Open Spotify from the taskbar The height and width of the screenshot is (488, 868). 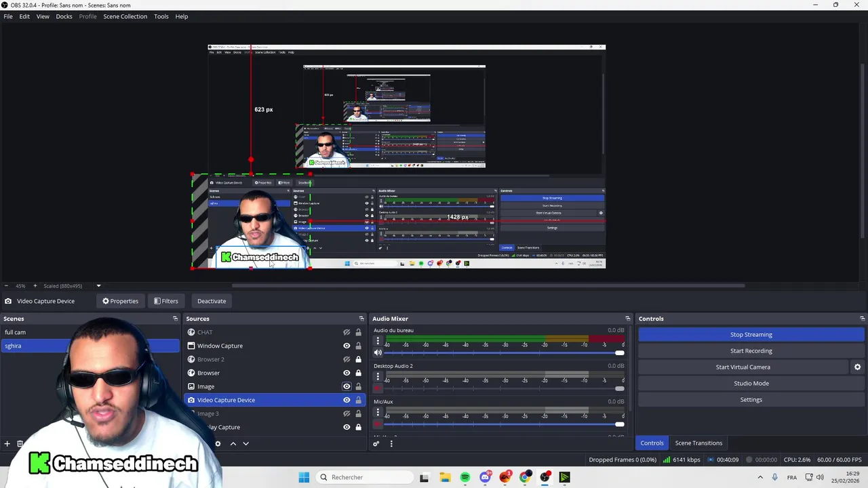click(x=465, y=477)
